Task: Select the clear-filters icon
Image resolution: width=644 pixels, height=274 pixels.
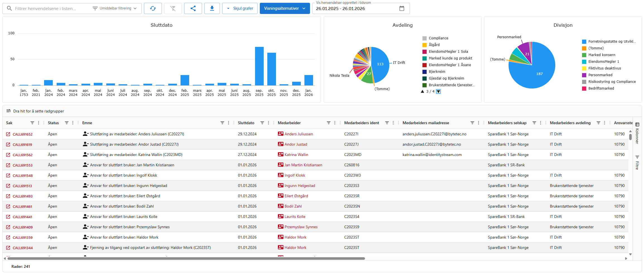Action: tap(173, 8)
